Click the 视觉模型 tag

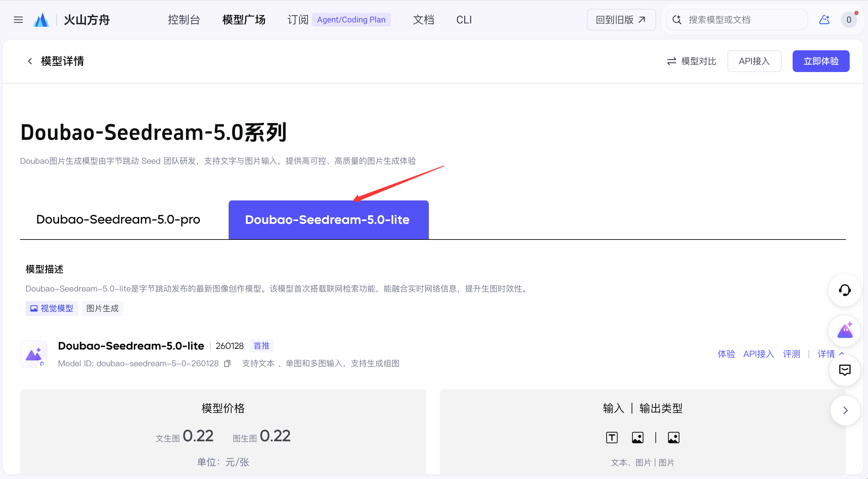point(52,308)
